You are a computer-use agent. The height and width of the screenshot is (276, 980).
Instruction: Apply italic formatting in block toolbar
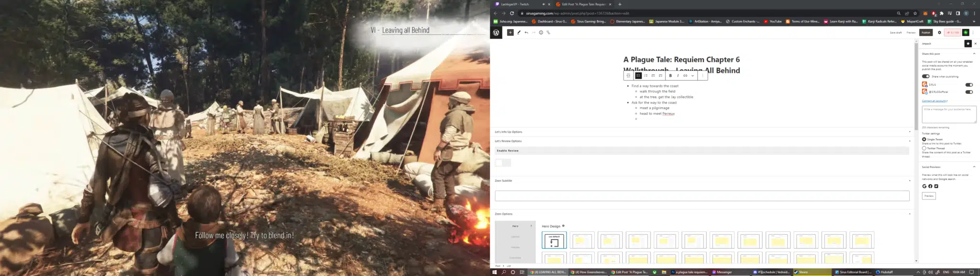pyautogui.click(x=678, y=75)
